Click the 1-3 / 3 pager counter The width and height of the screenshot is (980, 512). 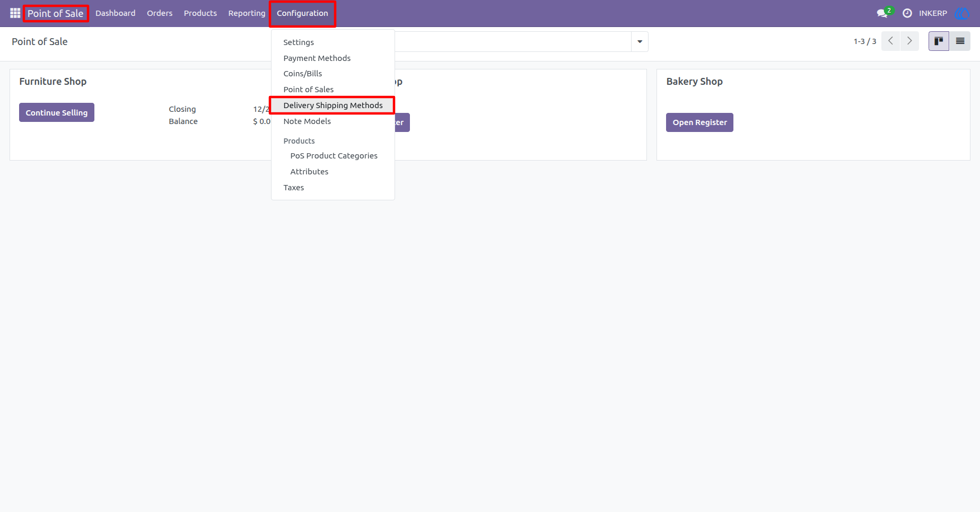(x=865, y=41)
